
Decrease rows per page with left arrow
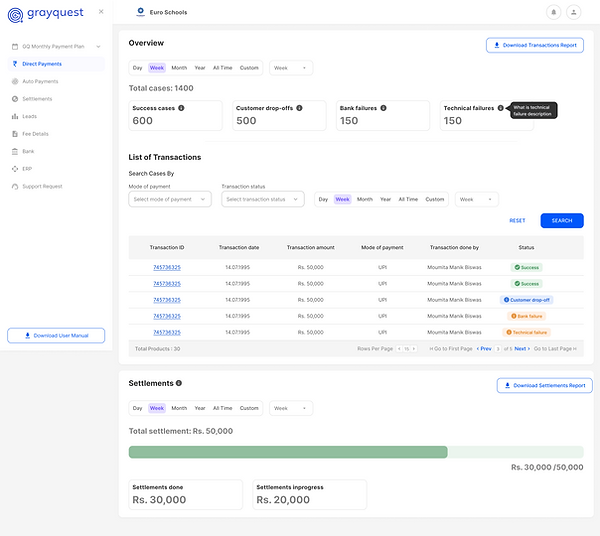[x=399, y=349]
